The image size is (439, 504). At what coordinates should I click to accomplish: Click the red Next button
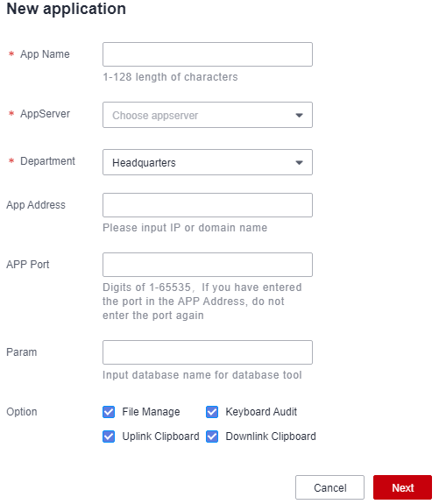coord(402,487)
